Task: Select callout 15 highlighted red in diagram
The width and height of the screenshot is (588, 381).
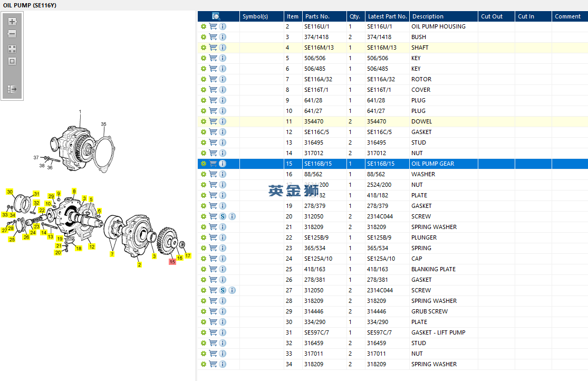Action: point(172,262)
